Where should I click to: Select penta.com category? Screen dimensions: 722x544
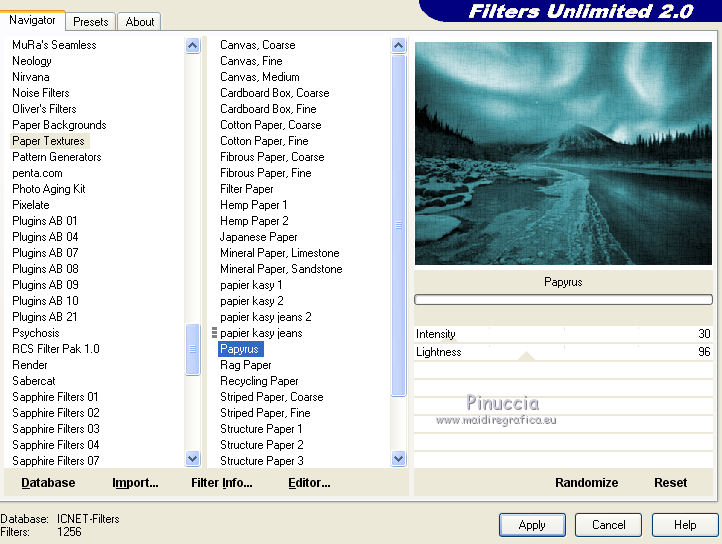(37, 173)
